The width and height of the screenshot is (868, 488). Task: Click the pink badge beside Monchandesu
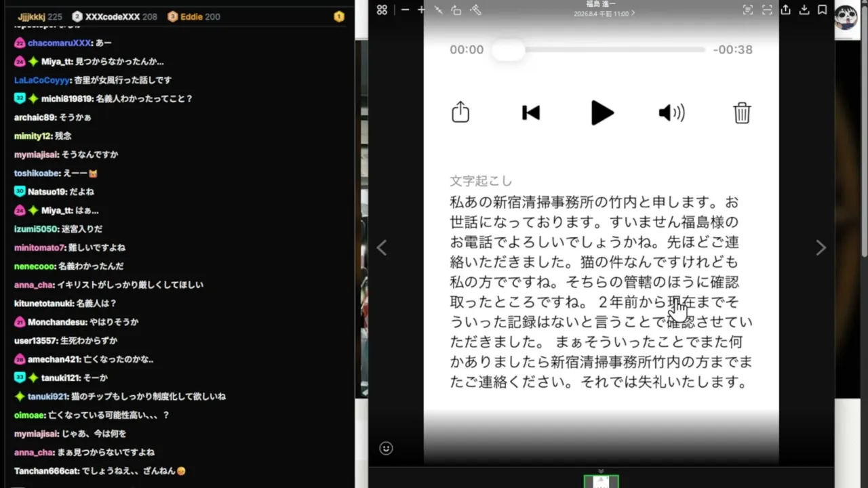(20, 322)
